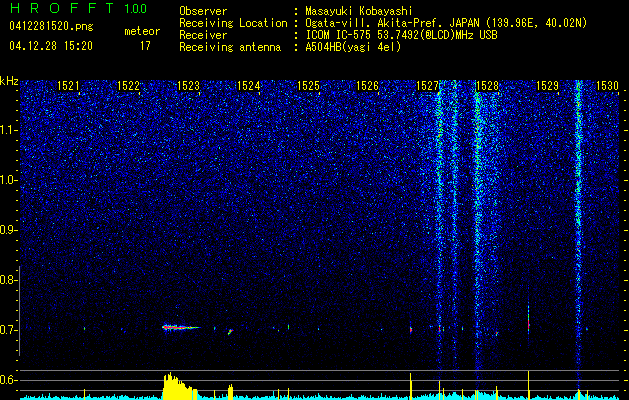The image size is (629, 400).
Task: Click the Receiver label
Action: [x=203, y=35]
